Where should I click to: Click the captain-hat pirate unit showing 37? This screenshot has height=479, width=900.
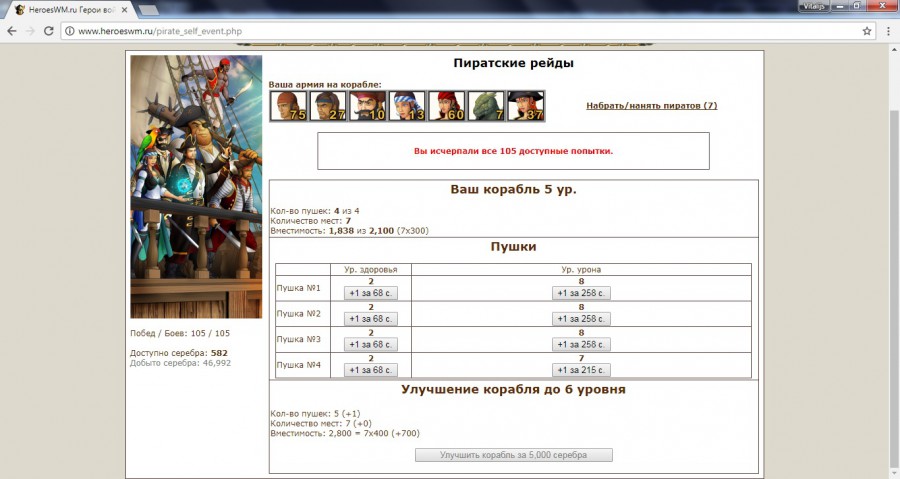tap(526, 106)
